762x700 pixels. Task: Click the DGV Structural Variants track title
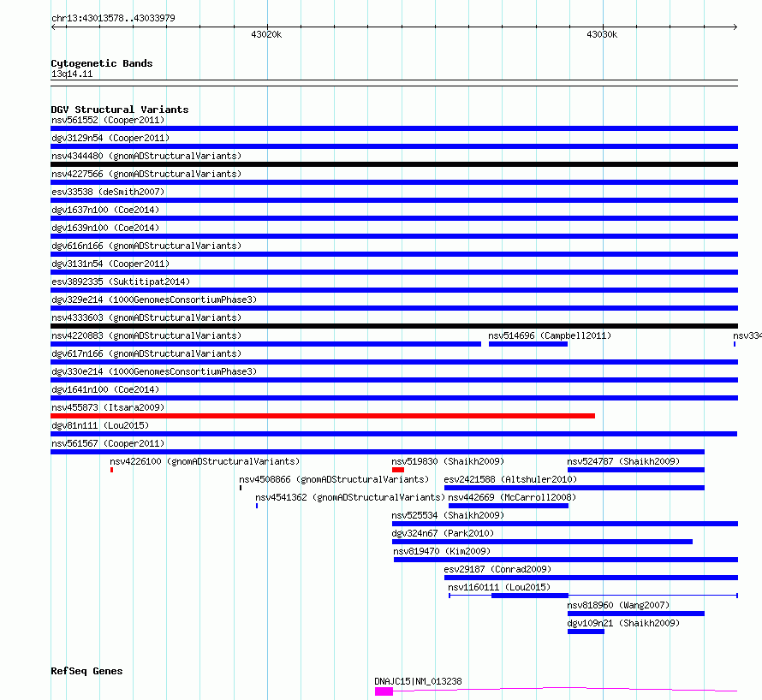tap(120, 110)
